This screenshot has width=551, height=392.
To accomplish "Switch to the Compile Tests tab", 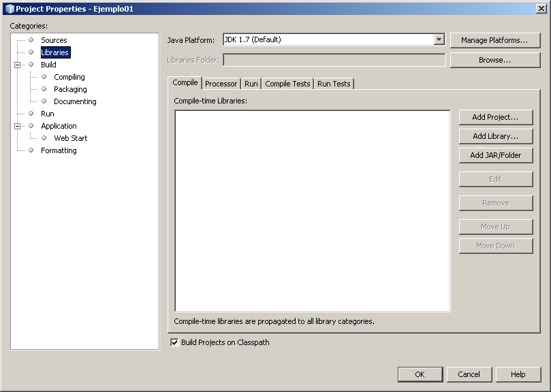I will 287,84.
